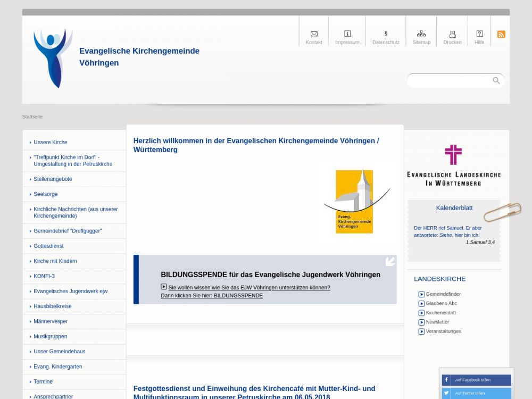This screenshot has height=399, width=532.
Task: Click the Evangelische Landeskirche Württemberg logo
Action: 453,165
